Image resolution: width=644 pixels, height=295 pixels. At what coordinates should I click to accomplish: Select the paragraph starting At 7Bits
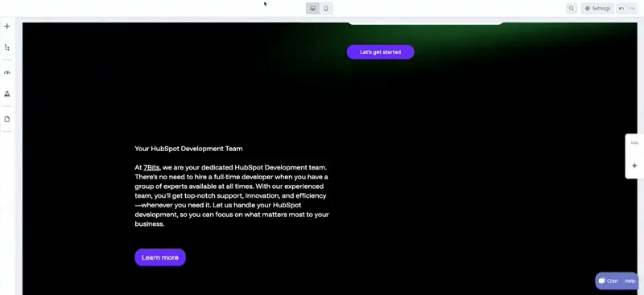[x=232, y=195]
